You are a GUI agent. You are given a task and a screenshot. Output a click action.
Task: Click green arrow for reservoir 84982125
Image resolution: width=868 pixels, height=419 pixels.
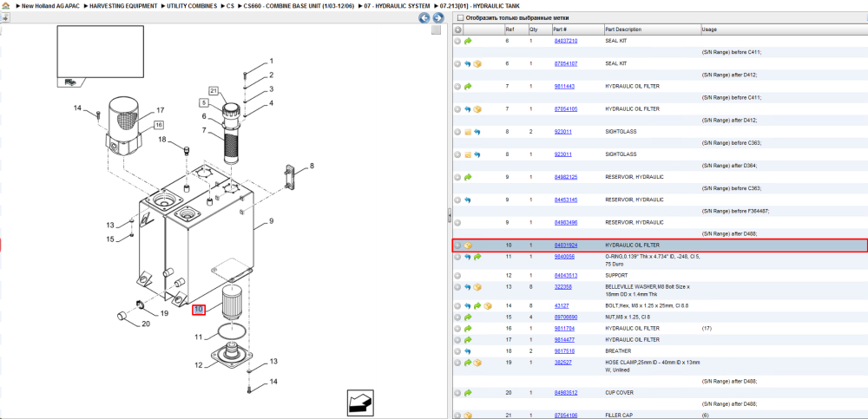click(468, 177)
